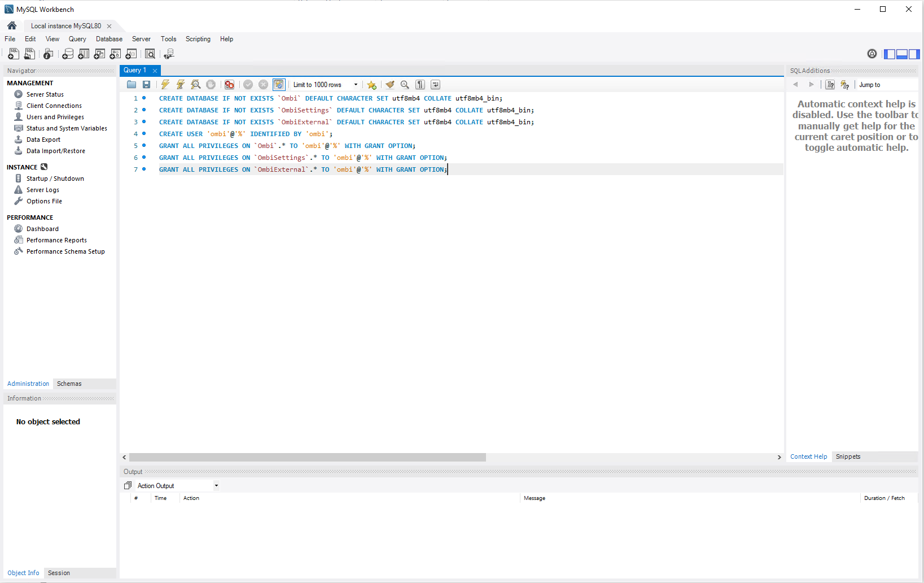This screenshot has height=583, width=924.
Task: Toggle auto-commit mode button
Action: 279,85
